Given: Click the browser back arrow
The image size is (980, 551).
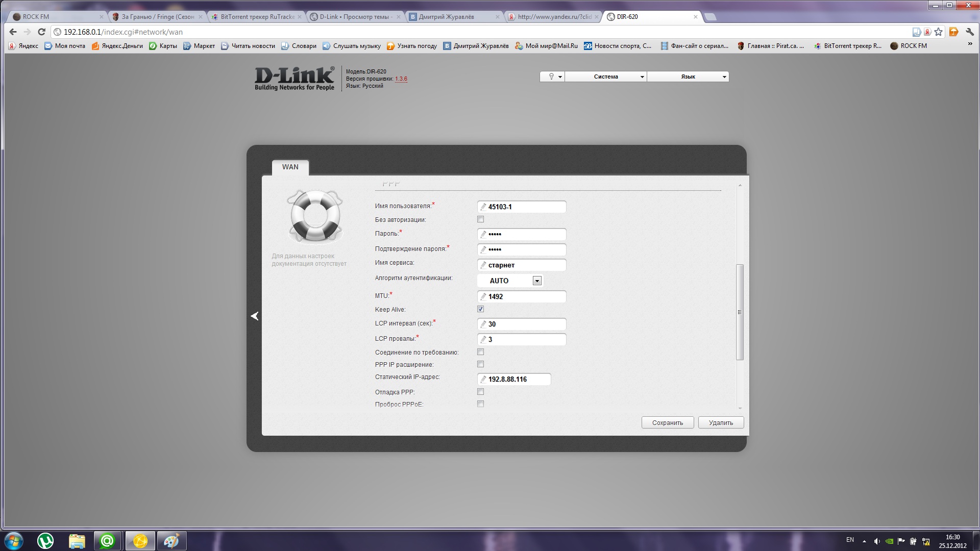Looking at the screenshot, I should [x=13, y=32].
